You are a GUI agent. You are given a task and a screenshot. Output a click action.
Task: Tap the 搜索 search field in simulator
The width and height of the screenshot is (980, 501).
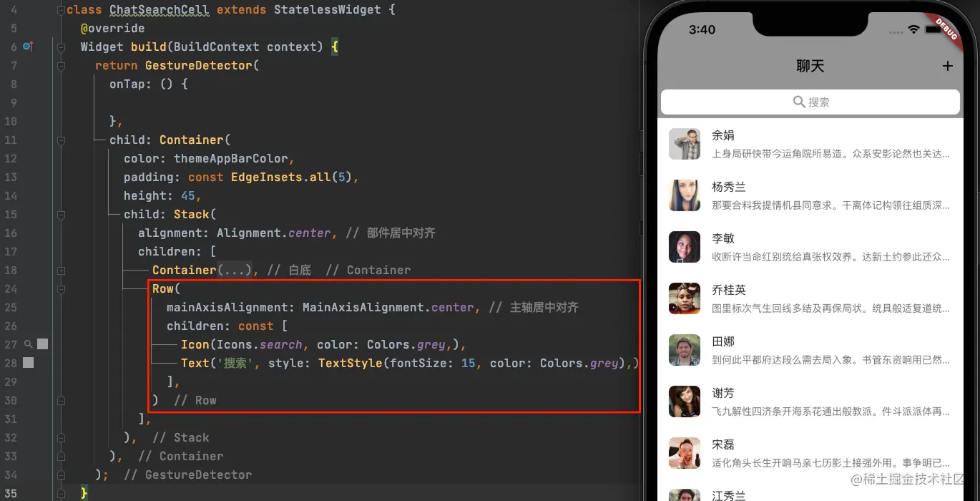click(810, 102)
